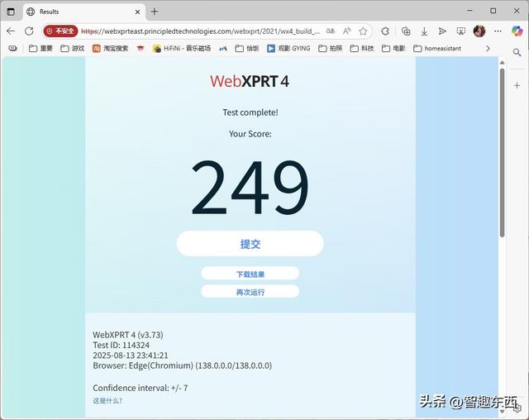Screen dimensions: 529x420
Task: Open the Settings and more ellipsis menu
Action: click(498, 31)
